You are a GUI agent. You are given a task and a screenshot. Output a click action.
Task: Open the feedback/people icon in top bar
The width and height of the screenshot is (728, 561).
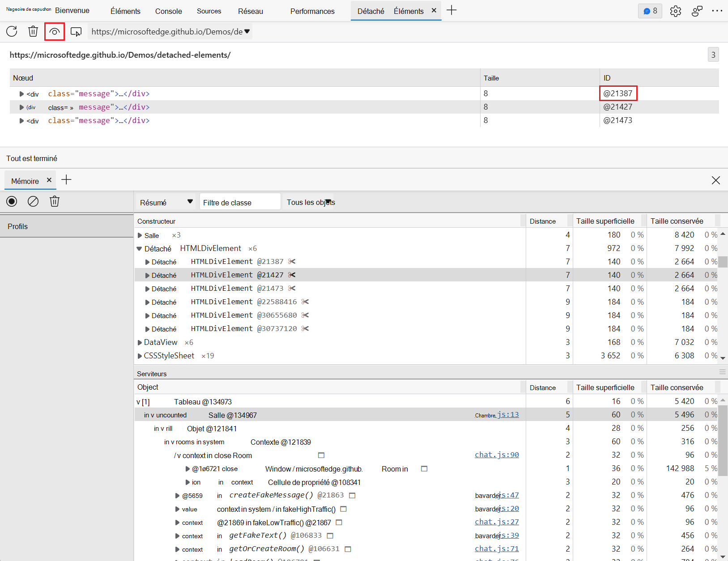[697, 11]
